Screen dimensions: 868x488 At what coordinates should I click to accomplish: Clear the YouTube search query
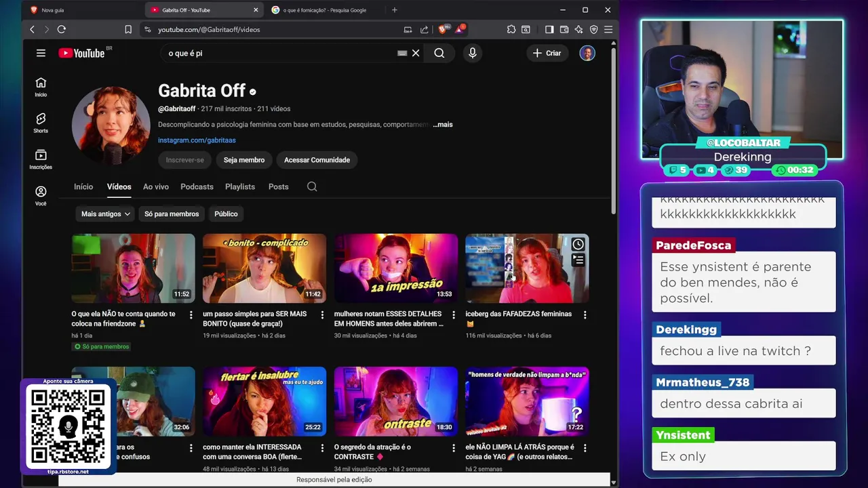click(416, 53)
